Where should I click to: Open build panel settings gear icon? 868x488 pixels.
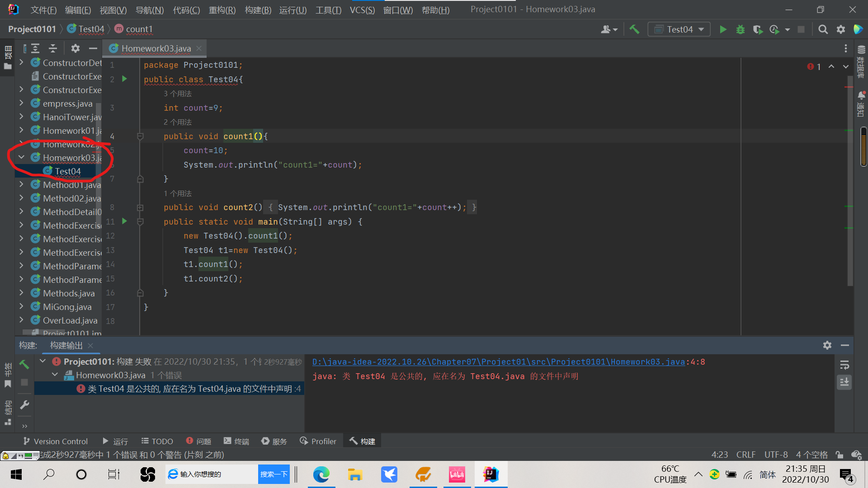[827, 345]
